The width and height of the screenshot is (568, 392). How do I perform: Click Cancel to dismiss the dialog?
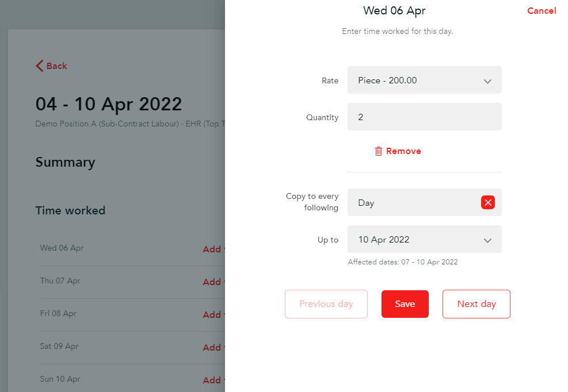(542, 10)
